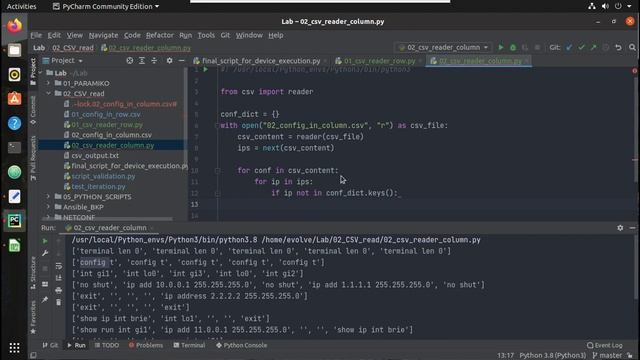Open the Tools menu

tap(206, 35)
